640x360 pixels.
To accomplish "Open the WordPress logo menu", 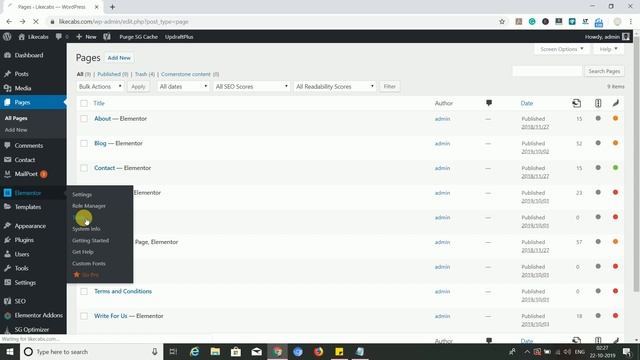I will [7, 37].
